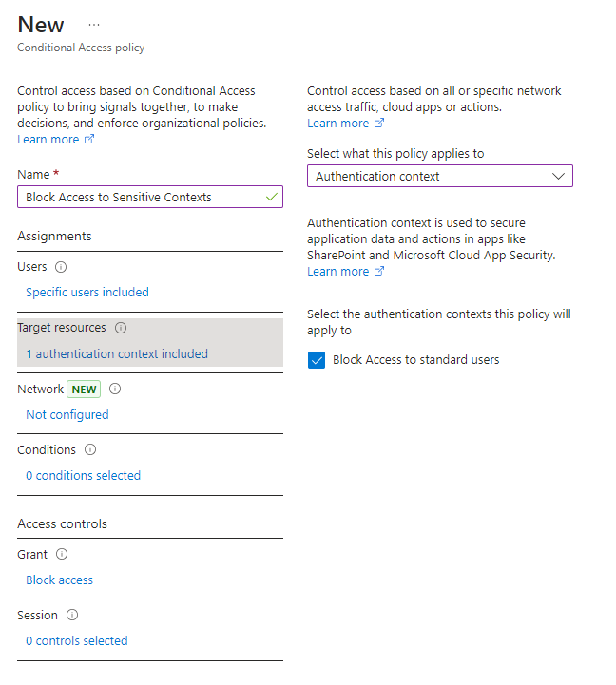Click the info icon next to Users
This screenshot has height=685, width=616.
61,267
